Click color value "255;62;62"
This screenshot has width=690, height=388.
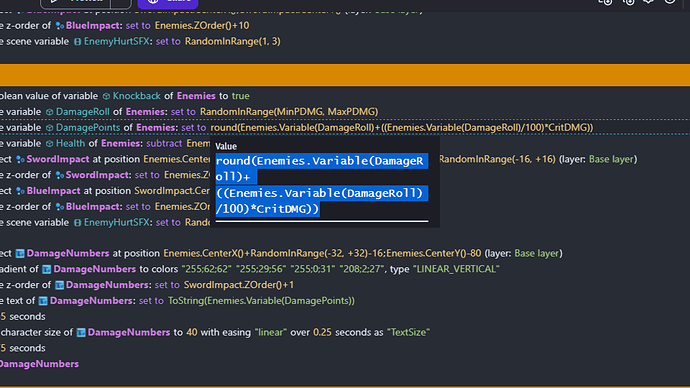point(207,269)
